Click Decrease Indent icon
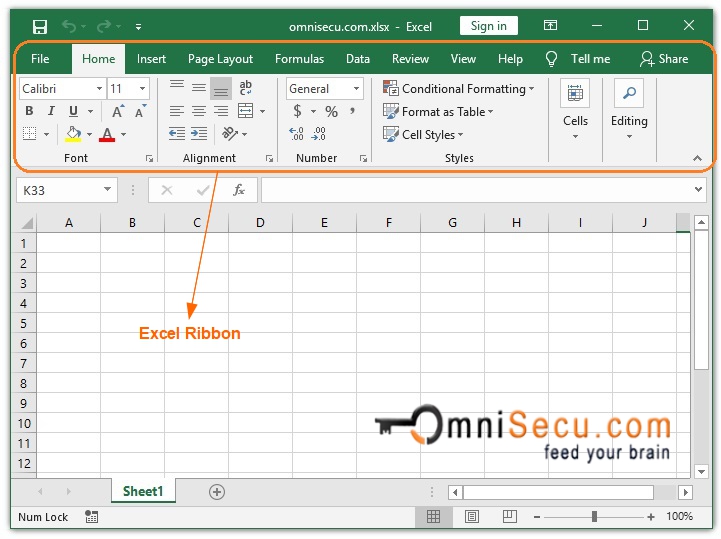Viewport: 721px width, 539px height. click(177, 134)
